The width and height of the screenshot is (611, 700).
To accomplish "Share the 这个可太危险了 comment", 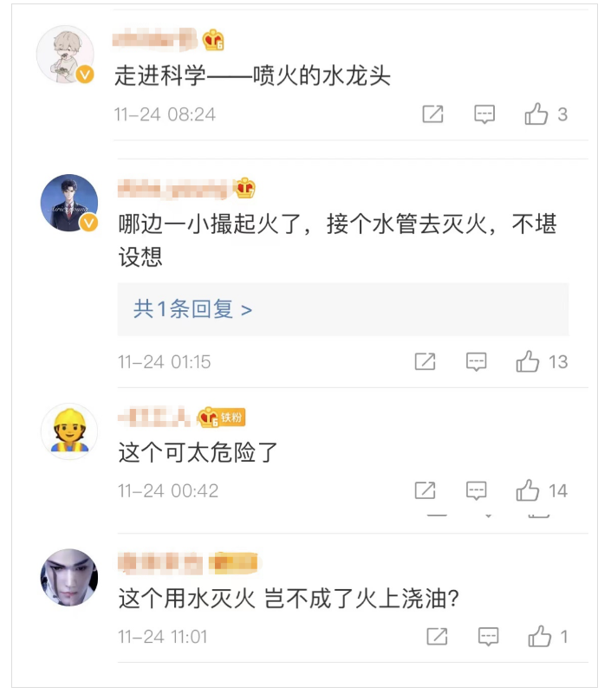I will click(x=425, y=491).
